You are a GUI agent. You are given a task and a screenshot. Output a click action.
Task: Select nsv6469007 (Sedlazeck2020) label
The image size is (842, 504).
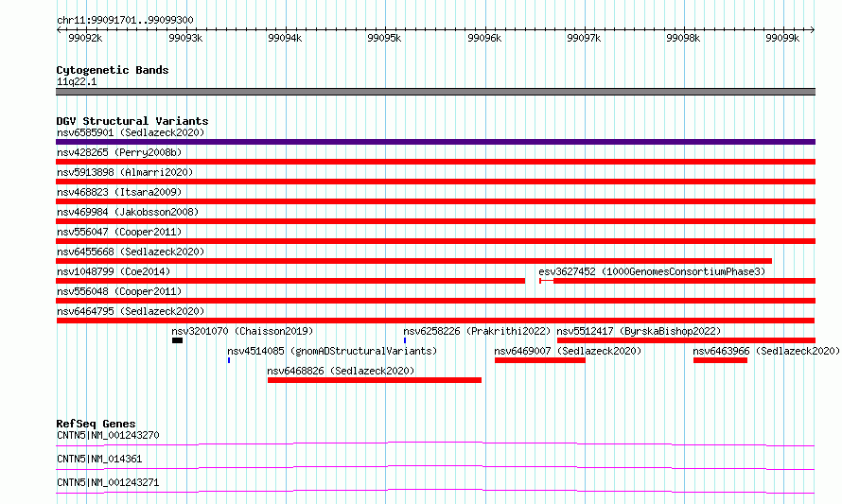pos(568,351)
